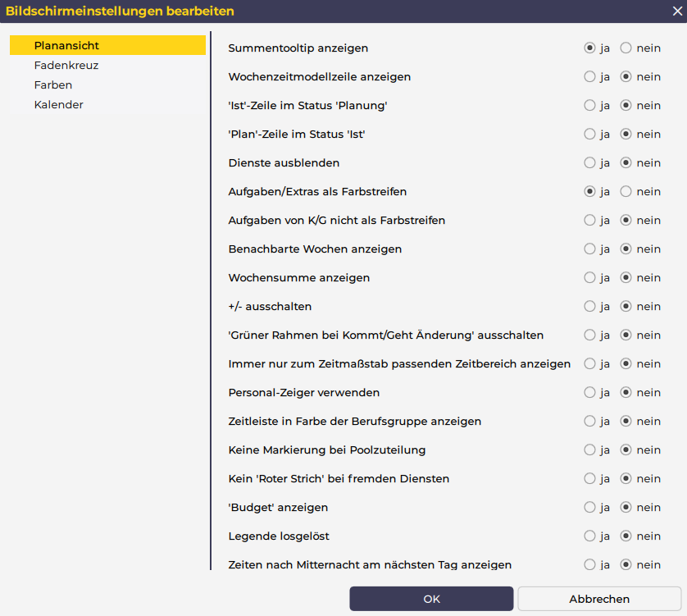Viewport: 687px width, 616px height.
Task: Disable Aufgaben/Extras als Farbstreifen via nein
Action: pyautogui.click(x=626, y=192)
